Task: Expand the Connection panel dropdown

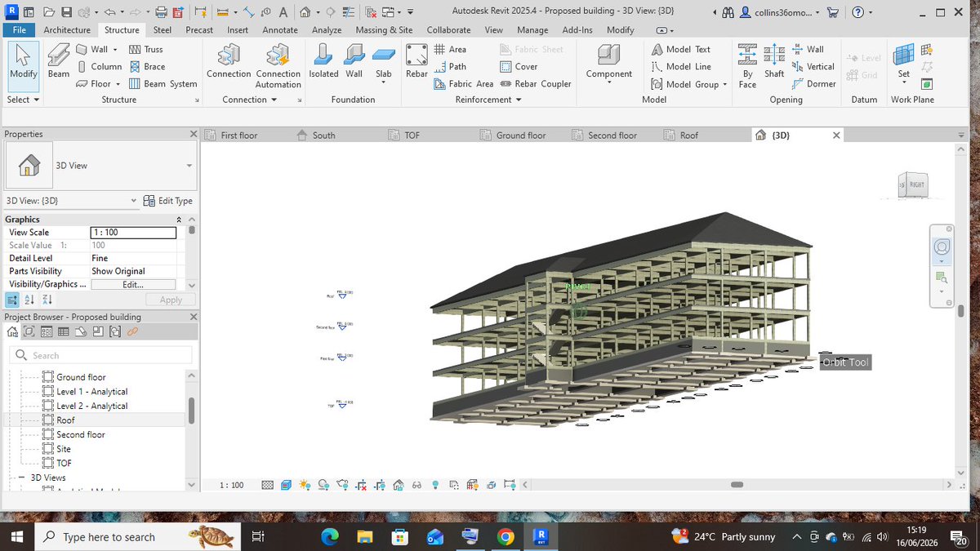Action: coord(250,100)
